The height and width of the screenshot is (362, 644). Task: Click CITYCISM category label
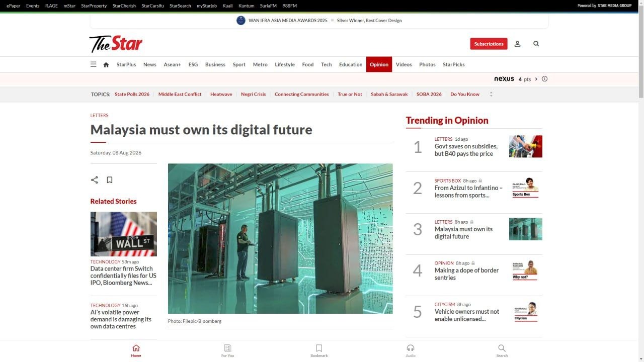[445, 304]
